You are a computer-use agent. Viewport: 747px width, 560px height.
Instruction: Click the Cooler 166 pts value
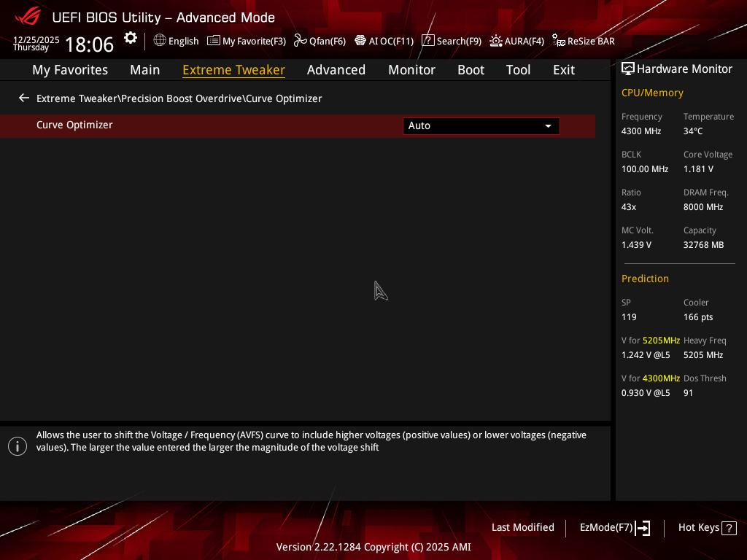coord(698,317)
